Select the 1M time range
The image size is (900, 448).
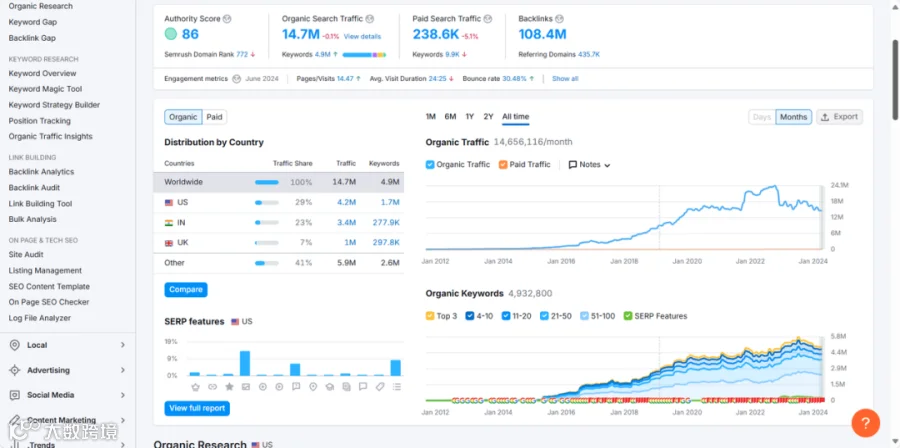click(430, 116)
